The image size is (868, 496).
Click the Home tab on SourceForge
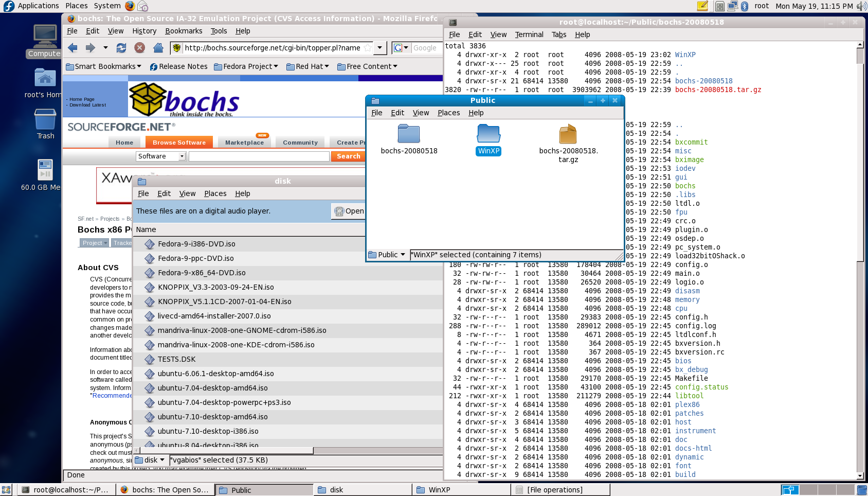tap(124, 143)
